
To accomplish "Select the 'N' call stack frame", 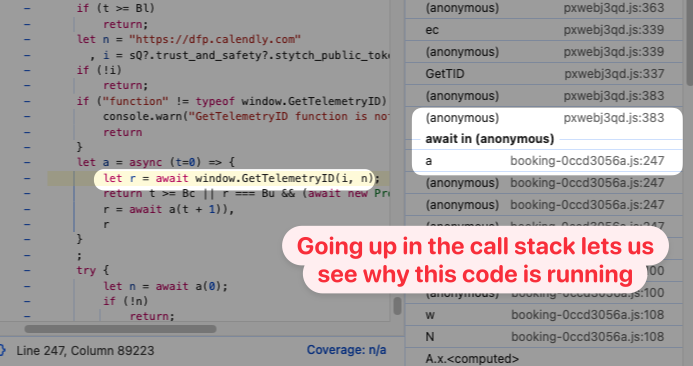I will pyautogui.click(x=544, y=337).
